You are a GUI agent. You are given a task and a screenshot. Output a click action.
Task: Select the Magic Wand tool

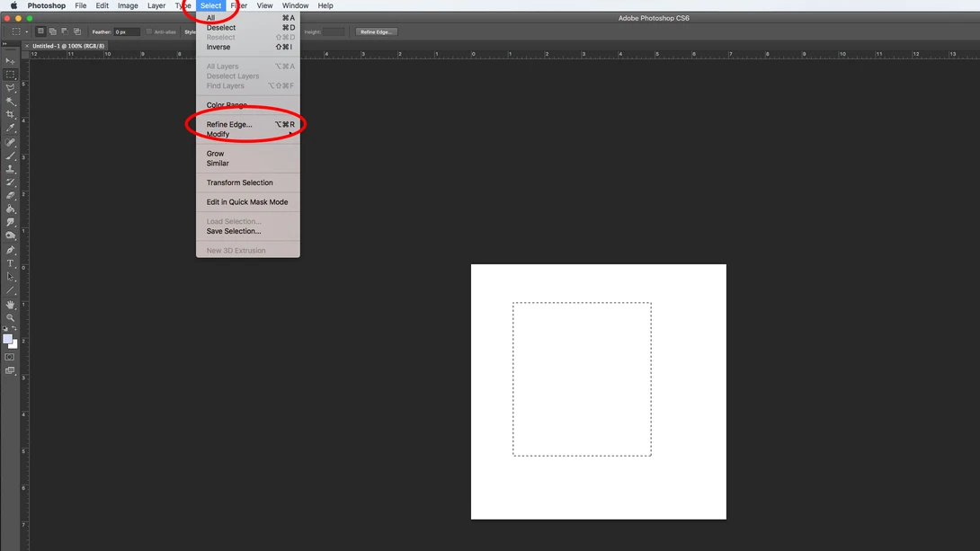pos(10,102)
